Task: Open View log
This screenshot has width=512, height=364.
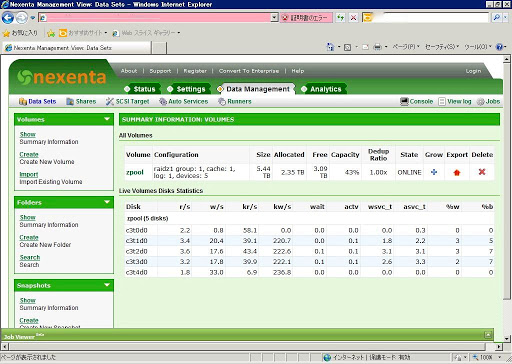Action: 455,101
